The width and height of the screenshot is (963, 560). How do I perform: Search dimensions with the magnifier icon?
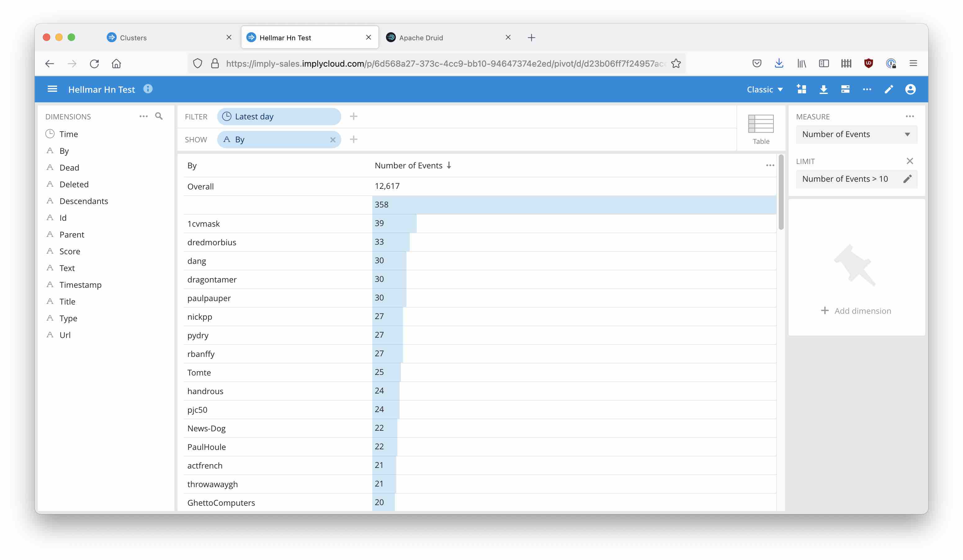coord(159,116)
